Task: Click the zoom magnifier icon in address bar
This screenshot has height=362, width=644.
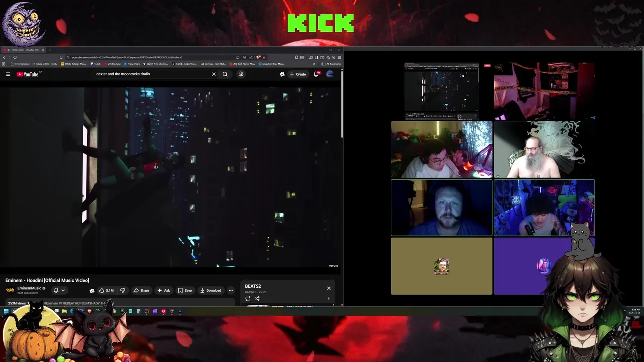Action: 245,57
